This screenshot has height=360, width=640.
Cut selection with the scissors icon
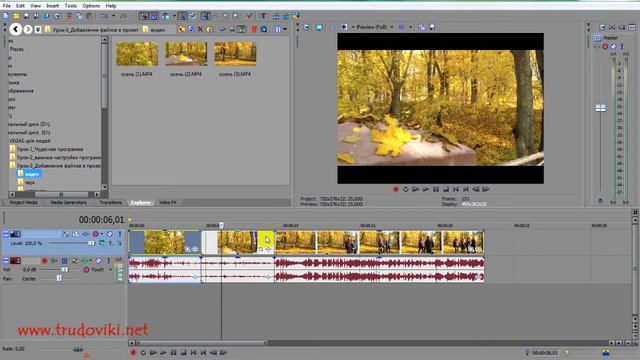(69, 16)
